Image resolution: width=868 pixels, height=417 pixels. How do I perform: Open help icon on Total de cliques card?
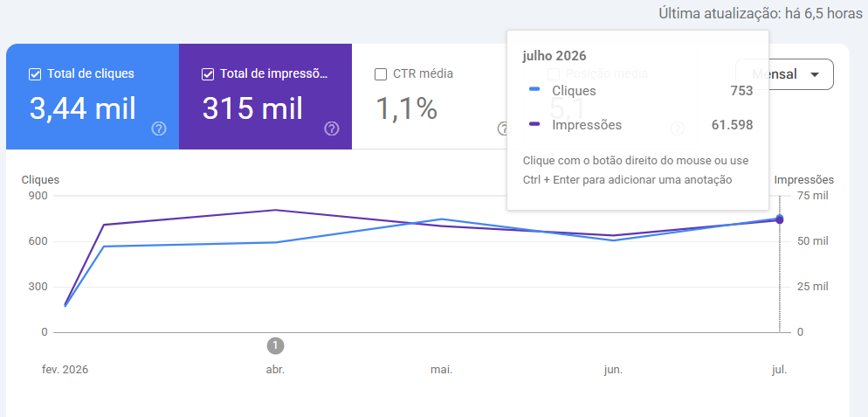point(159,129)
